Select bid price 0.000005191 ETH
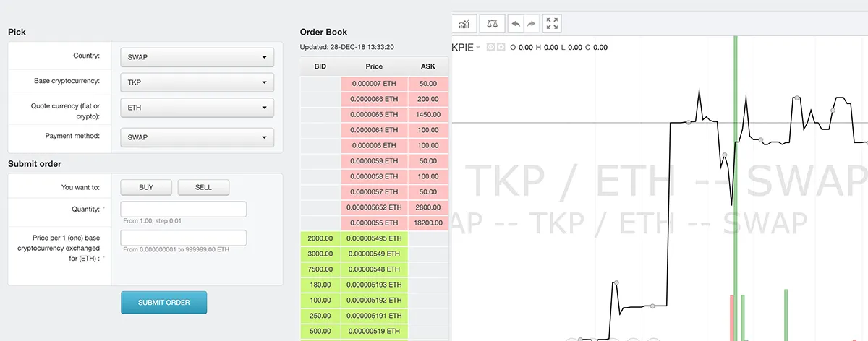This screenshot has height=341, width=868. click(x=374, y=316)
